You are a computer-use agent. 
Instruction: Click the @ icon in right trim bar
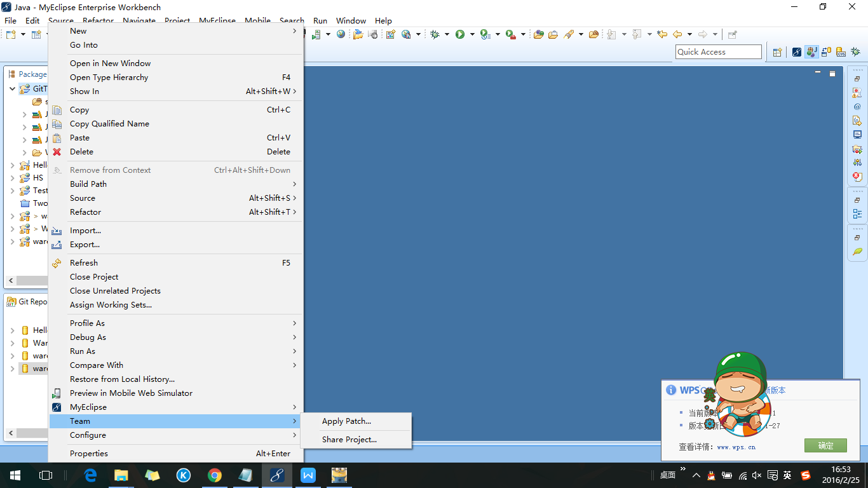(x=857, y=107)
